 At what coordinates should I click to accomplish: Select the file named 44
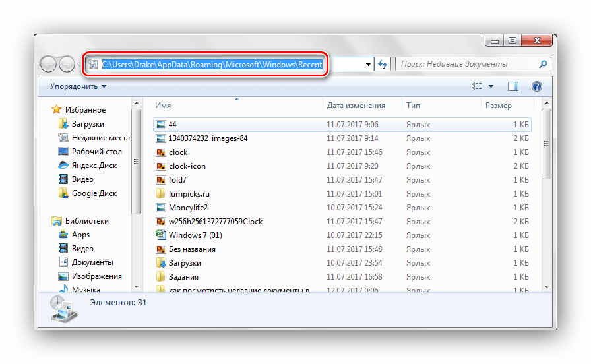coord(342,125)
